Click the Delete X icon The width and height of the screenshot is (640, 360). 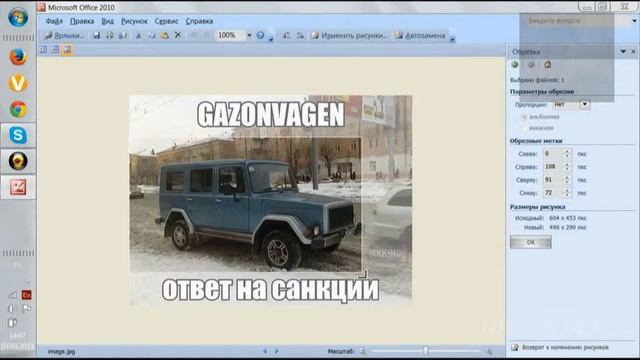178,36
